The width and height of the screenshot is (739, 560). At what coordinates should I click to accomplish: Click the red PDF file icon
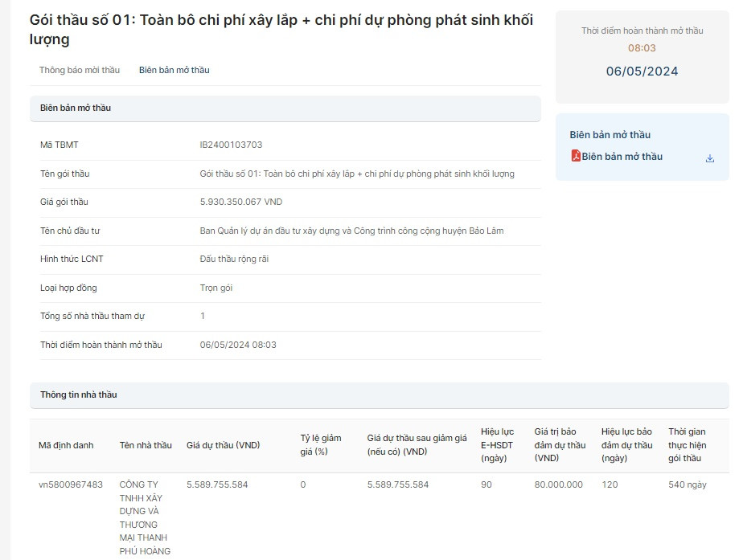coord(576,157)
